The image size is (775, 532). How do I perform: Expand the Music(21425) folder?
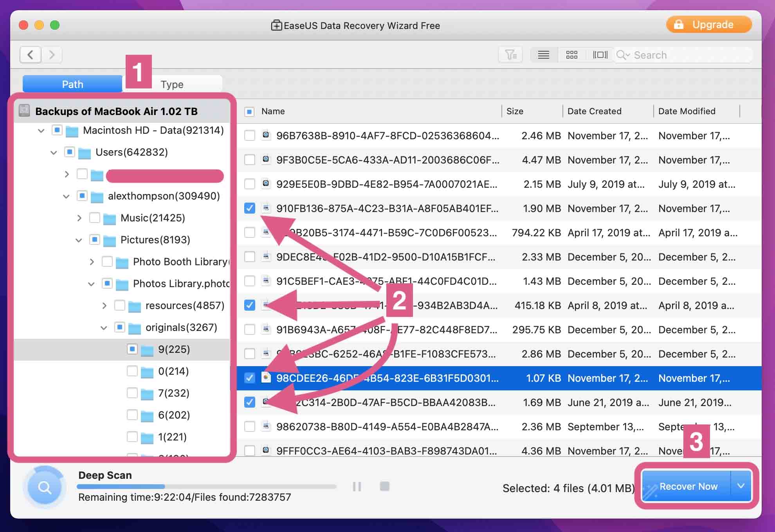[79, 218]
